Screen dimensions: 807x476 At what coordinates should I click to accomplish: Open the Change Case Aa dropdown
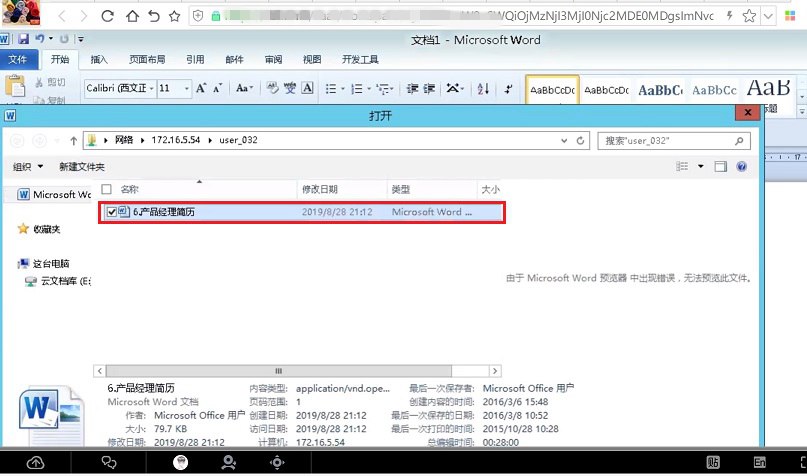tap(244, 88)
